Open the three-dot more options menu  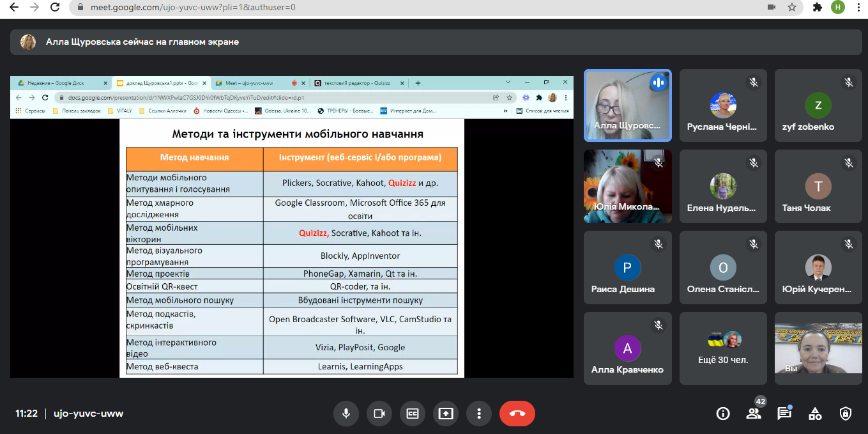[479, 414]
